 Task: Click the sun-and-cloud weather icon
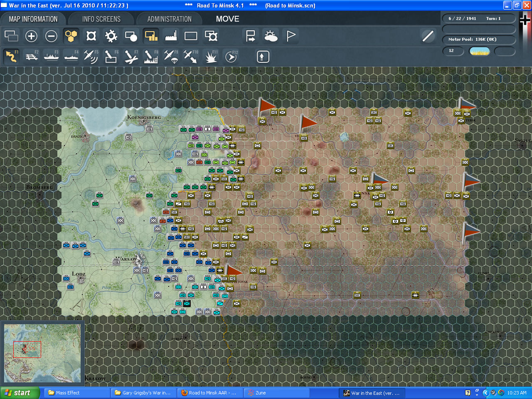[x=271, y=36]
